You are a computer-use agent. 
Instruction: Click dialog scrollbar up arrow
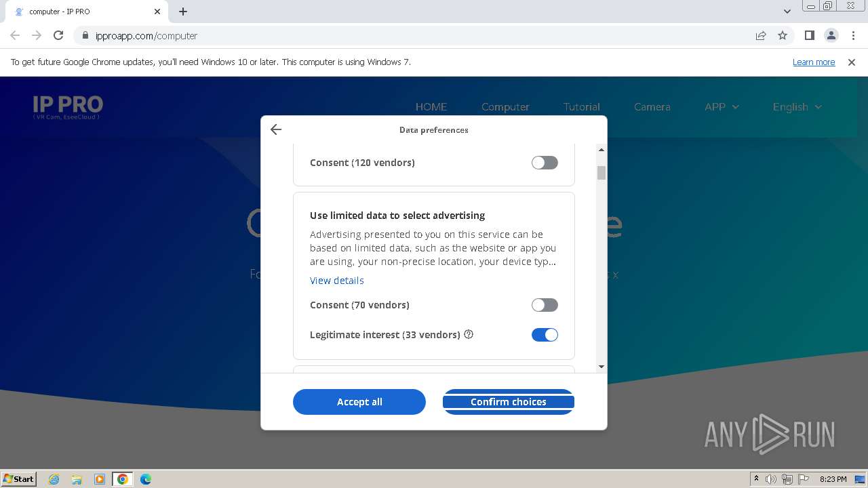coord(601,150)
